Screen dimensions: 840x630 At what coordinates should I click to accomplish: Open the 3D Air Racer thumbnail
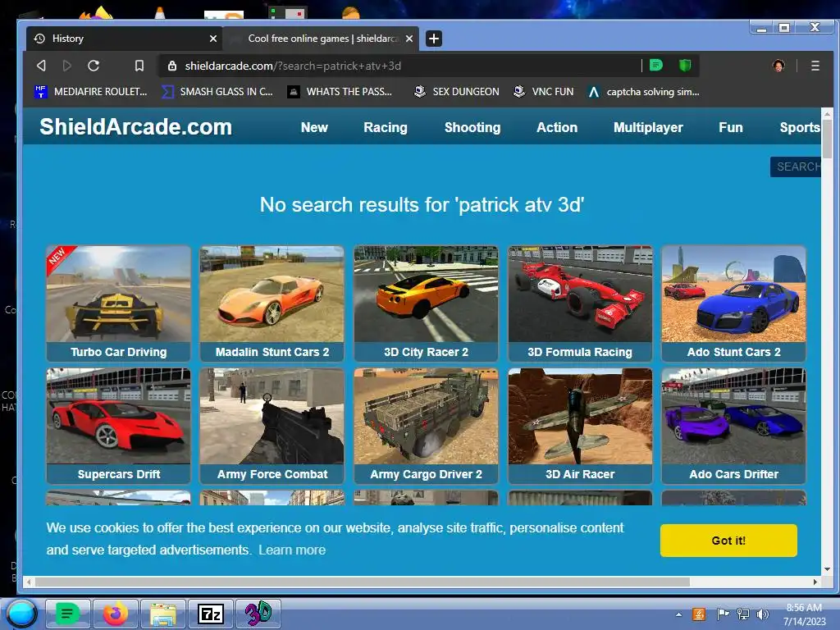(x=580, y=426)
